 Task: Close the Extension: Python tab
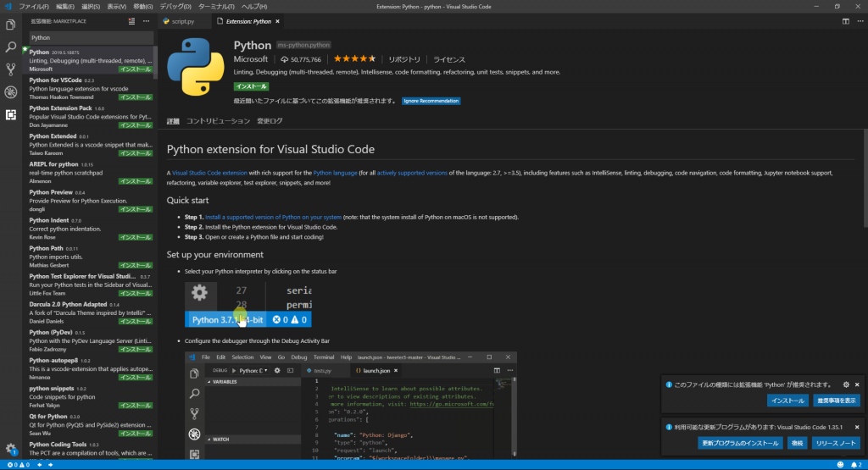coord(278,21)
